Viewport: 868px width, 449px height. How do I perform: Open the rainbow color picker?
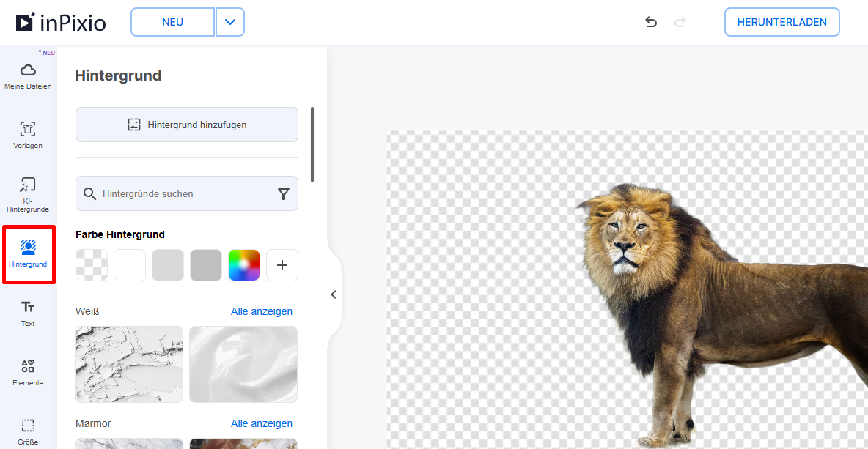(x=244, y=265)
